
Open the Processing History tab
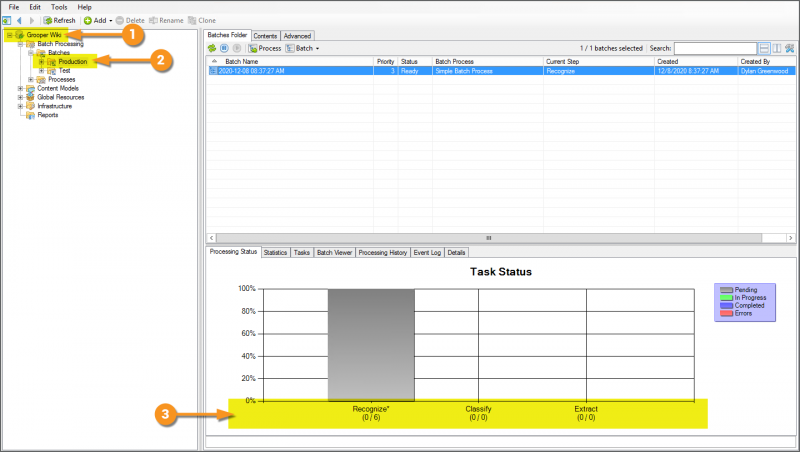coord(383,253)
